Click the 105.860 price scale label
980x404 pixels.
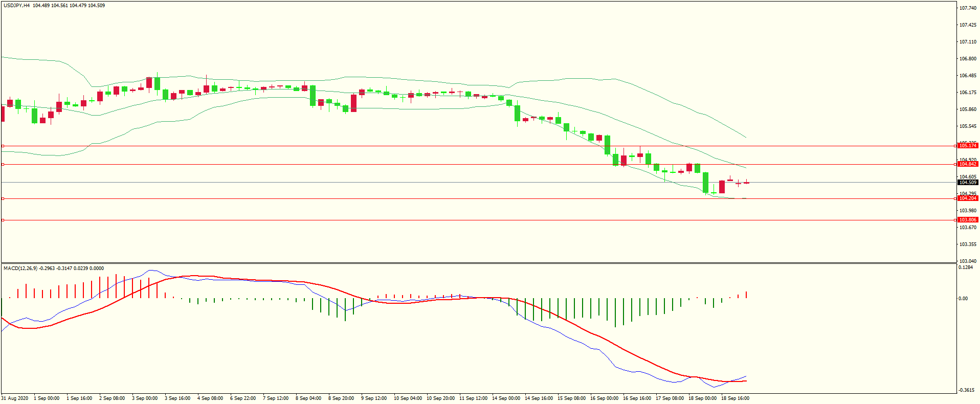pyautogui.click(x=968, y=109)
